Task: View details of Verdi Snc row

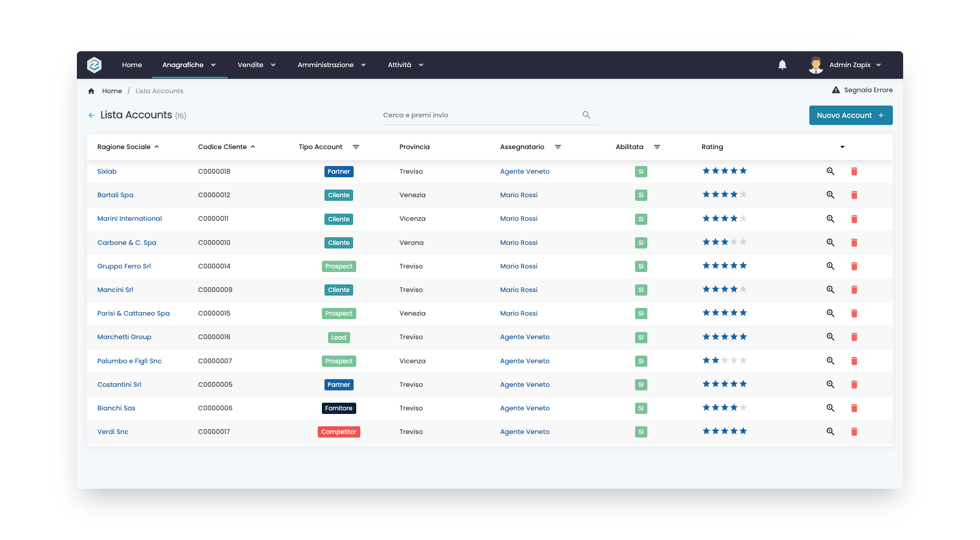Action: click(x=830, y=432)
